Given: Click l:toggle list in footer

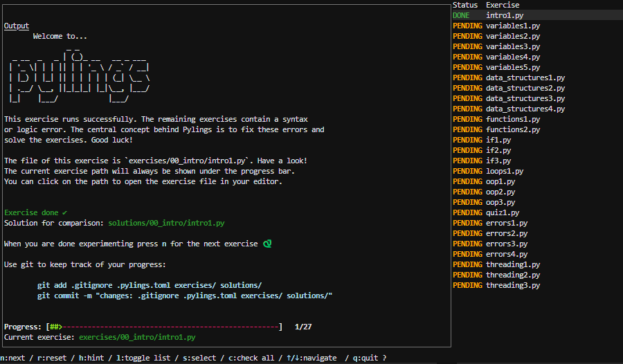Looking at the screenshot, I should (x=145, y=358).
